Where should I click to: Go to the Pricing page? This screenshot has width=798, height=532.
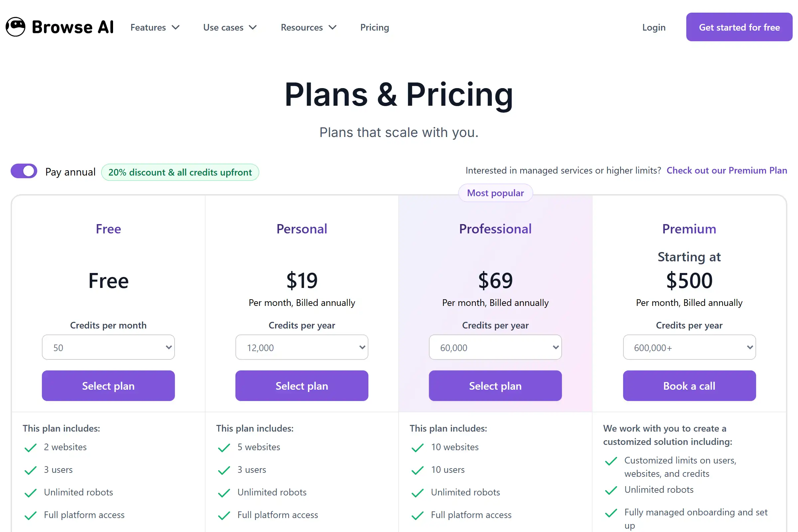[375, 27]
